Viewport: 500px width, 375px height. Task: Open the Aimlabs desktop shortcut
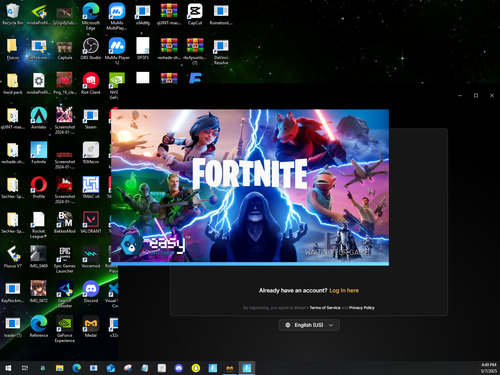click(39, 118)
